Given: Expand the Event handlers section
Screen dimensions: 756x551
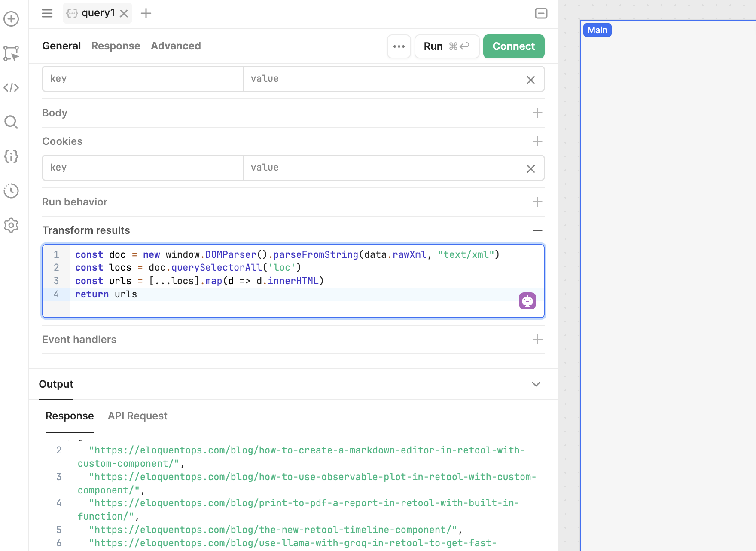Looking at the screenshot, I should tap(537, 339).
